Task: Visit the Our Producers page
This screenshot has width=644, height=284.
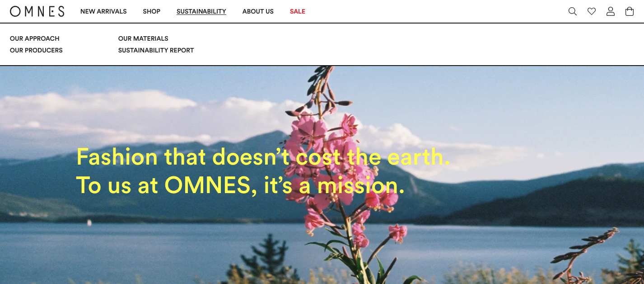Action: (x=36, y=50)
